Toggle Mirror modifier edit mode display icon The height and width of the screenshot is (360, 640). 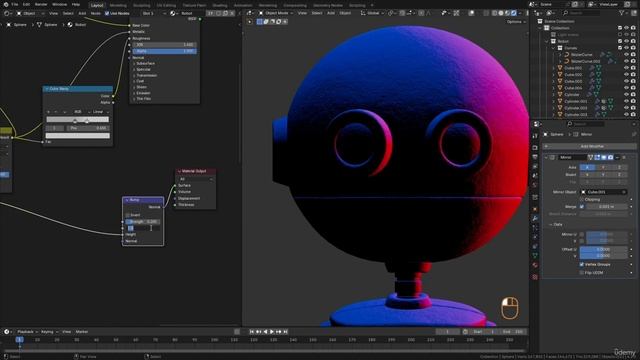pos(597,157)
